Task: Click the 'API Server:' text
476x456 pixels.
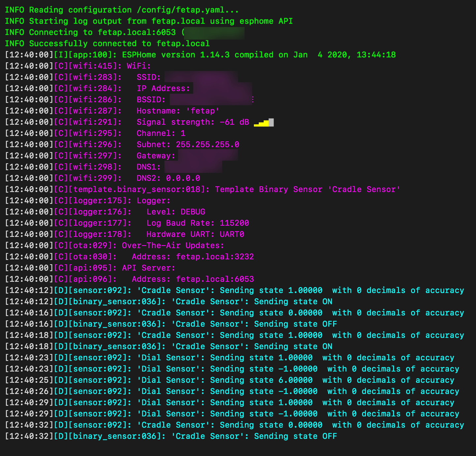Action: coord(149,268)
